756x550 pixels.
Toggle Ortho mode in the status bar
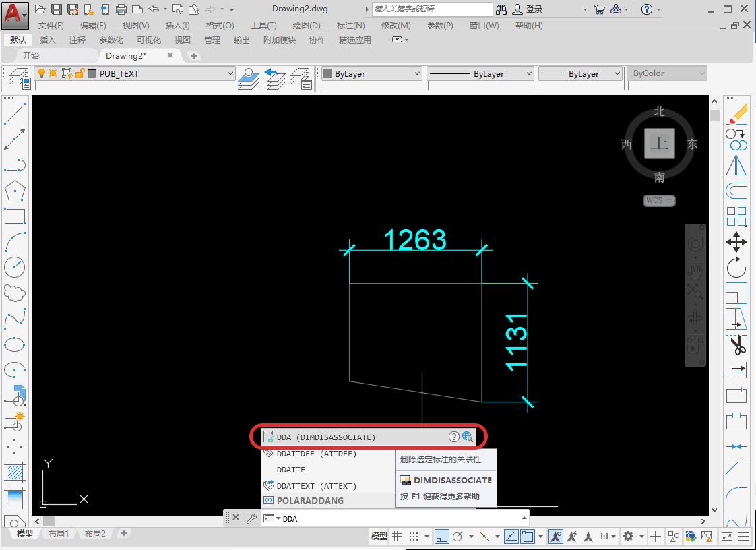(x=442, y=537)
